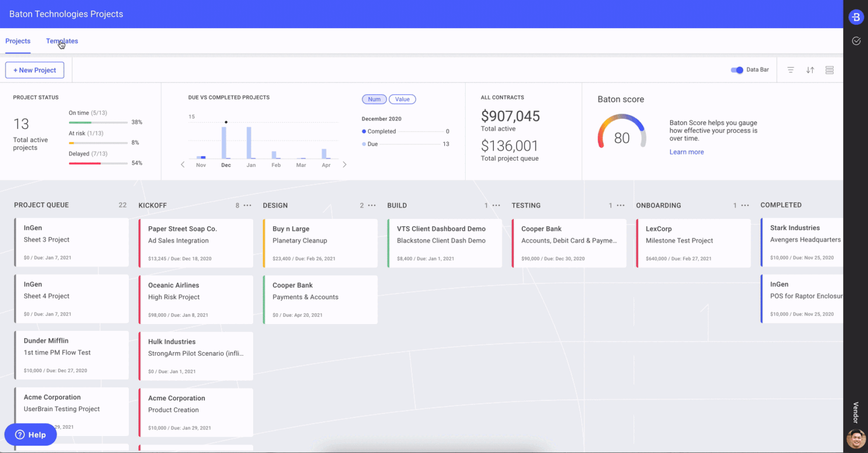This screenshot has height=453, width=868.
Task: Open Kickoff column options menu
Action: click(x=248, y=205)
